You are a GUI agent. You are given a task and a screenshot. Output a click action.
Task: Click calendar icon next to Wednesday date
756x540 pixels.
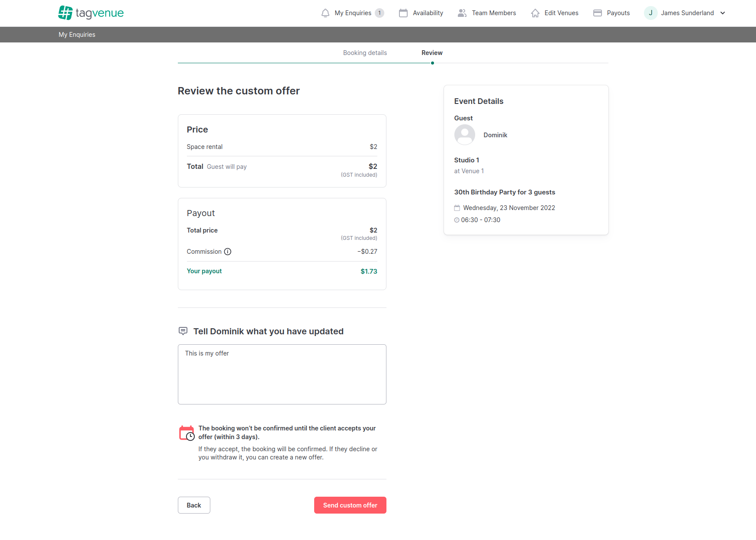click(x=457, y=208)
